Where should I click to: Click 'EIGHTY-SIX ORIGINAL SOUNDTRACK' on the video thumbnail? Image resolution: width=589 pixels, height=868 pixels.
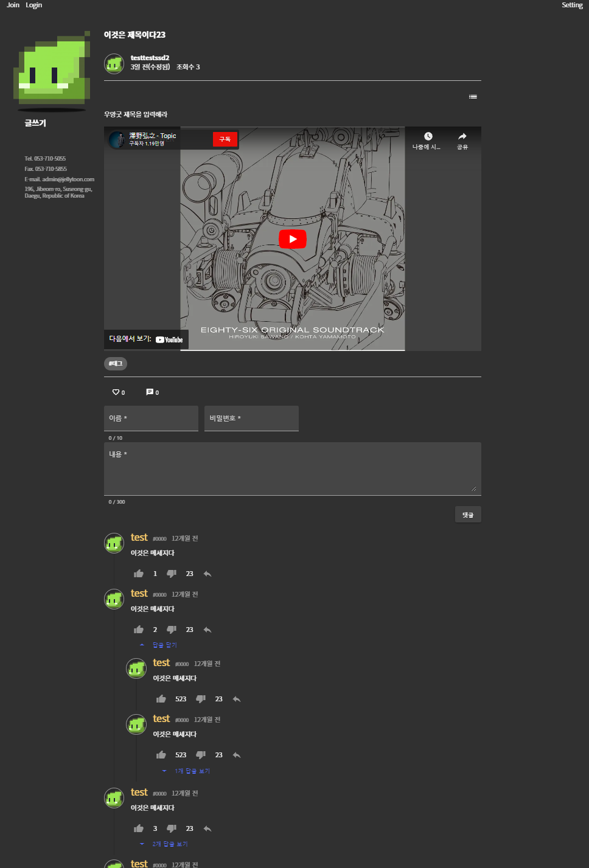pyautogui.click(x=293, y=330)
